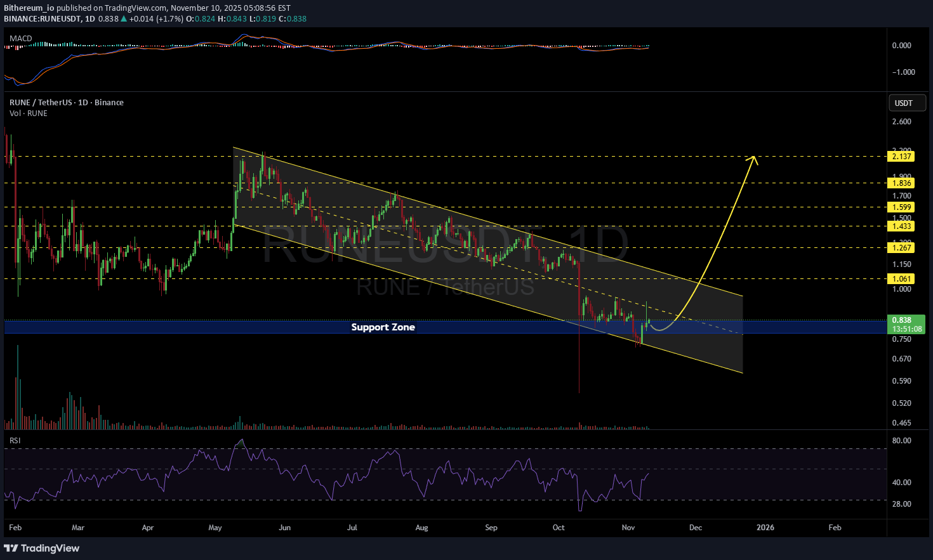Click the 1.433 price level label
Screen dimensions: 933x560
(x=901, y=226)
